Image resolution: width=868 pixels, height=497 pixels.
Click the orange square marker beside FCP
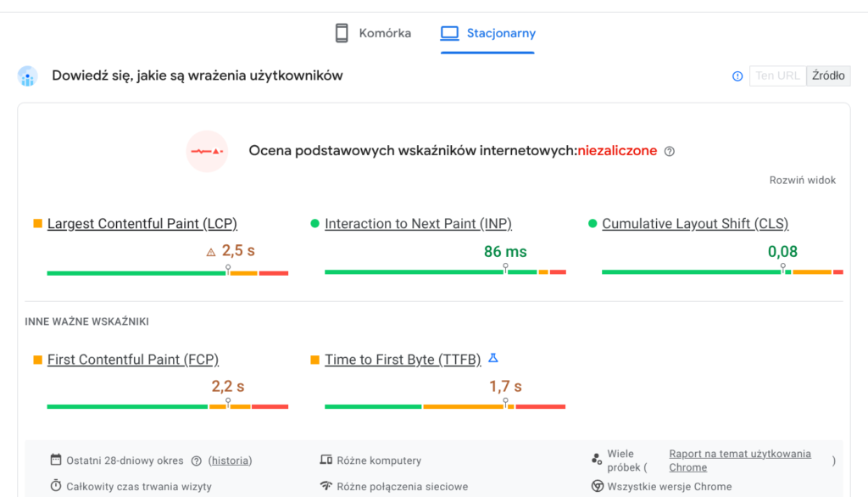pyautogui.click(x=37, y=360)
